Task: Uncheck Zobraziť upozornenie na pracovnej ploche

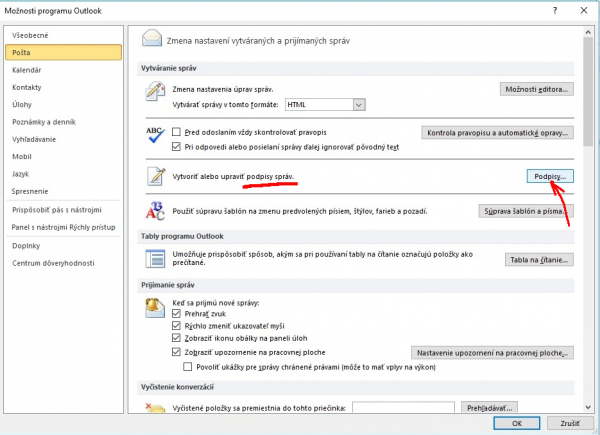Action: point(176,352)
